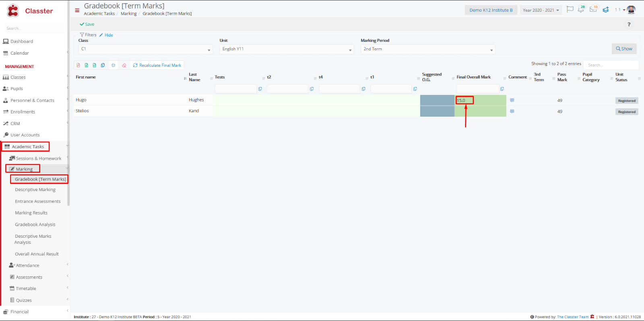Screen dimensions: 644x321
Task: Click the Show button
Action: 624,49
